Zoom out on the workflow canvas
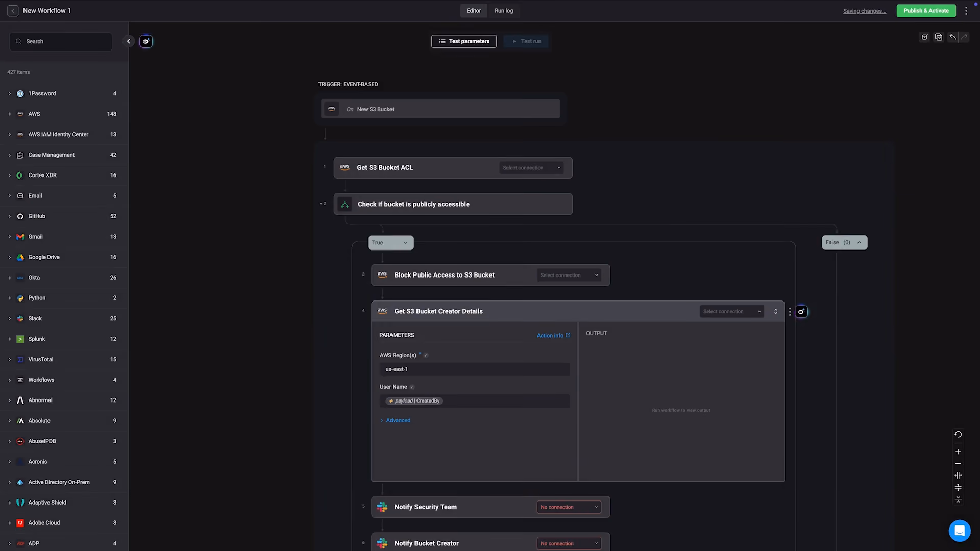Image resolution: width=980 pixels, height=551 pixels. tap(958, 464)
